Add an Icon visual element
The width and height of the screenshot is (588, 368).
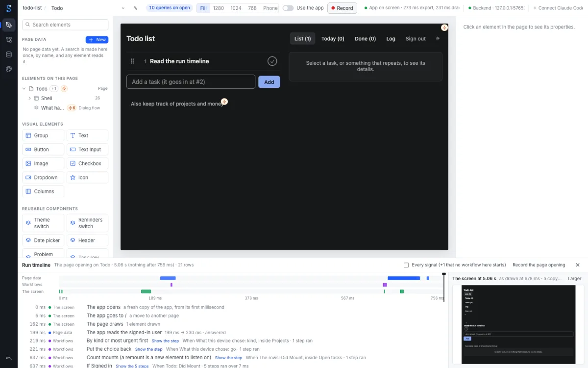pyautogui.click(x=87, y=178)
